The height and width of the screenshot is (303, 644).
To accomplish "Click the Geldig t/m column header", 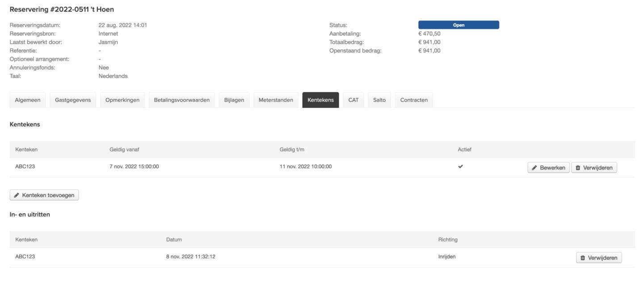I will (x=292, y=149).
